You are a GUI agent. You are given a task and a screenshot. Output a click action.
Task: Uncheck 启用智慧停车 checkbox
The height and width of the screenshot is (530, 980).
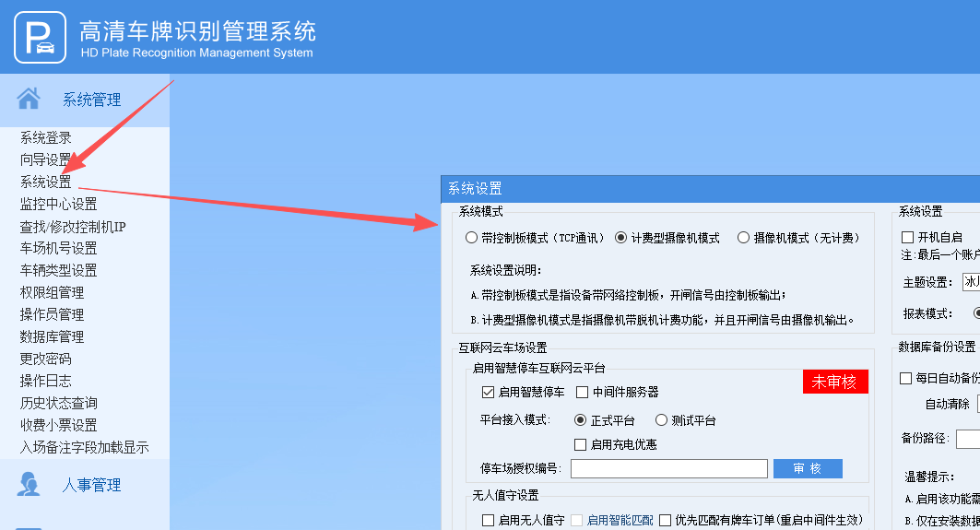pos(488,392)
